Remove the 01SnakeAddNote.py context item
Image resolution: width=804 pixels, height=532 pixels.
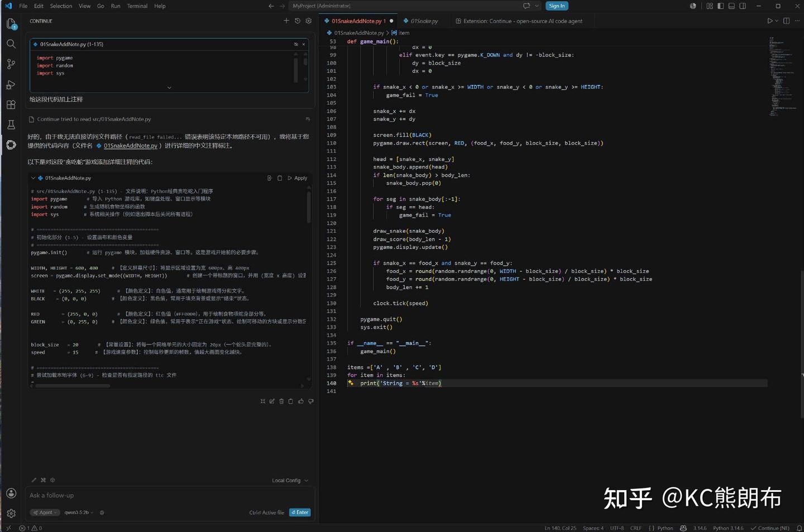[304, 44]
